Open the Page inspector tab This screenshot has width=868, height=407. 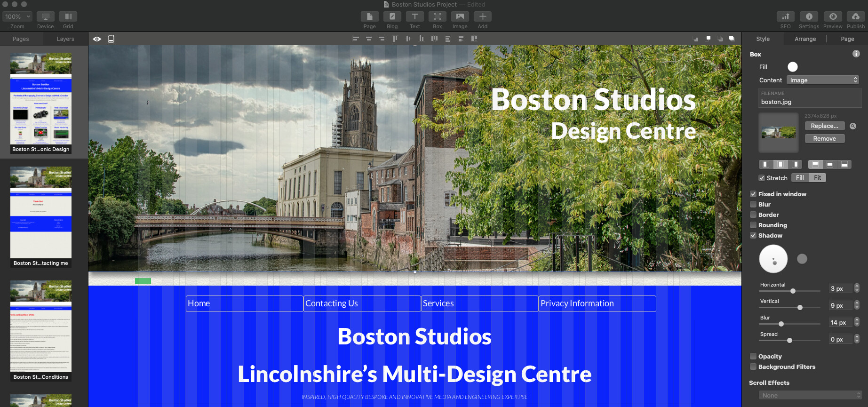click(x=847, y=39)
